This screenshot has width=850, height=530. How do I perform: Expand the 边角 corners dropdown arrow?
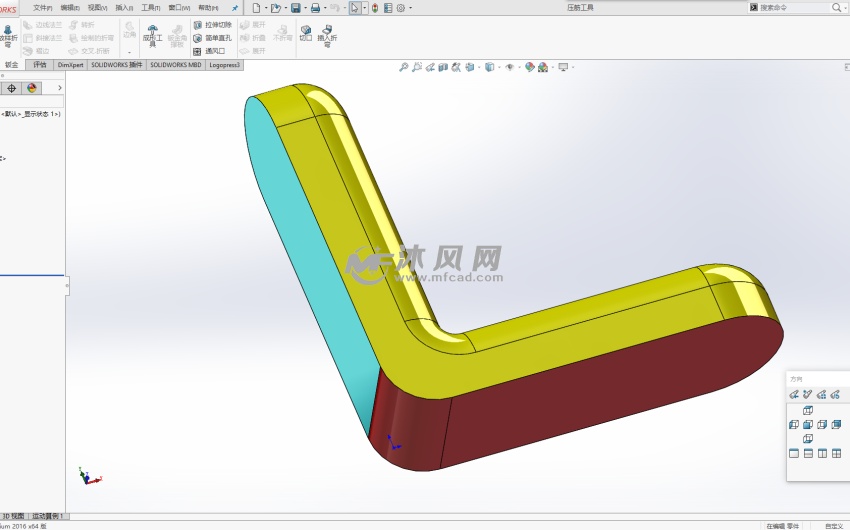click(x=130, y=51)
